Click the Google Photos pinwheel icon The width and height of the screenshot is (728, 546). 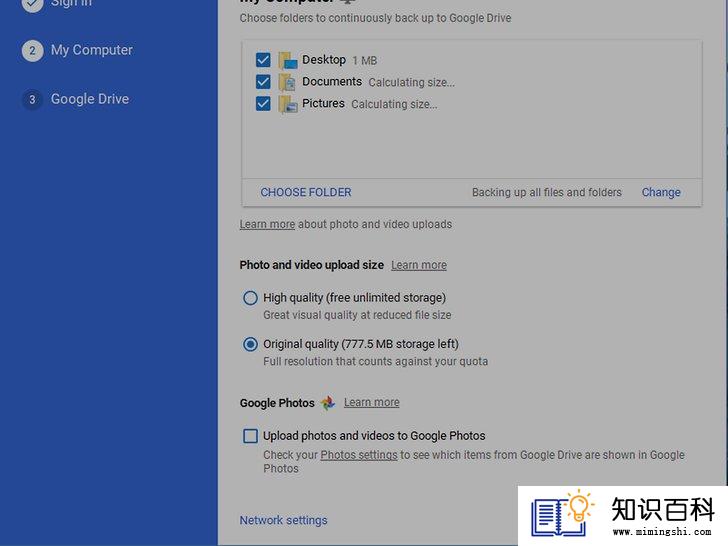click(x=328, y=403)
